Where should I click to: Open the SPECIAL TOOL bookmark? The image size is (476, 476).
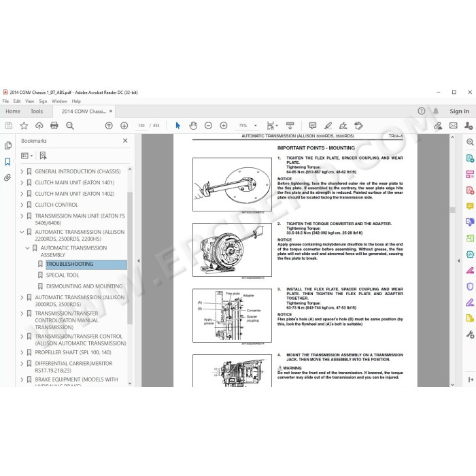[63, 275]
